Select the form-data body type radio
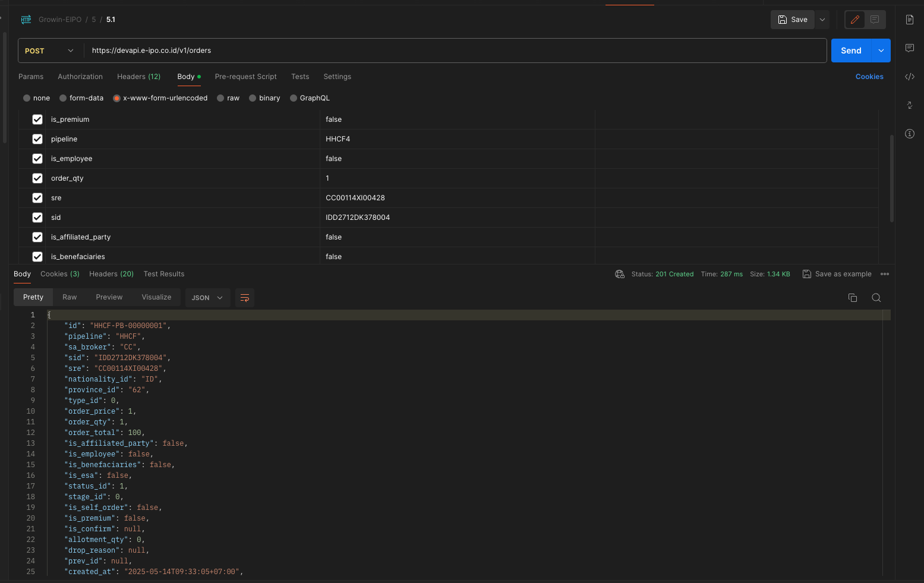The width and height of the screenshot is (924, 583). coord(63,98)
